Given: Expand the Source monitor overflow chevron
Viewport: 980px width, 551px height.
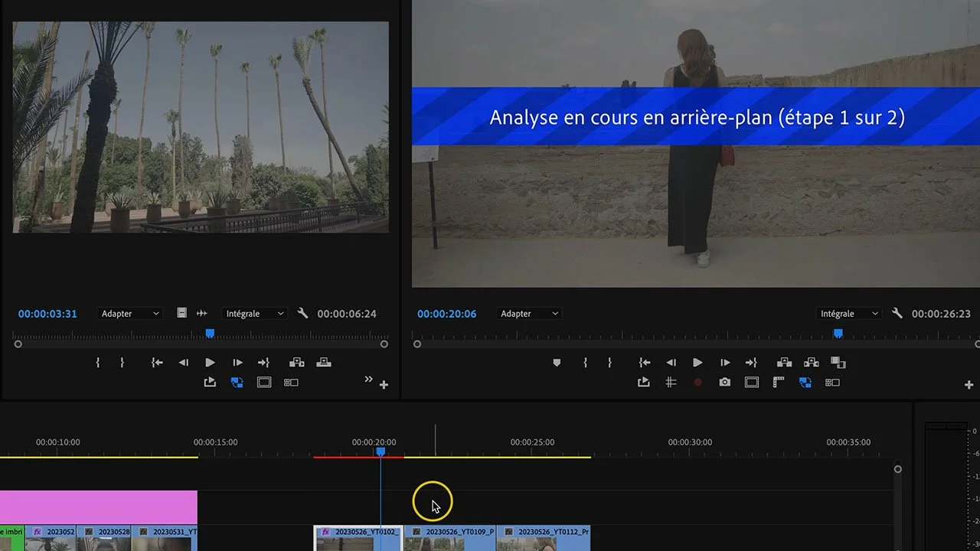Looking at the screenshot, I should (x=368, y=379).
